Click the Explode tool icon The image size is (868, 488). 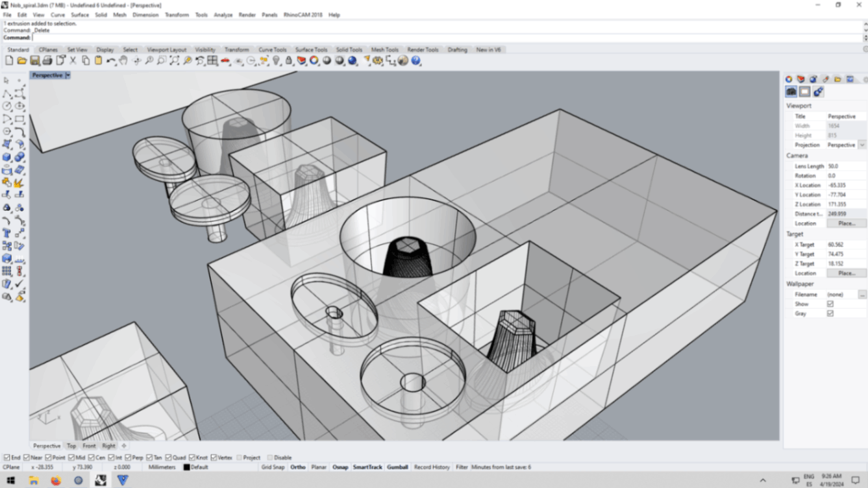tap(19, 182)
